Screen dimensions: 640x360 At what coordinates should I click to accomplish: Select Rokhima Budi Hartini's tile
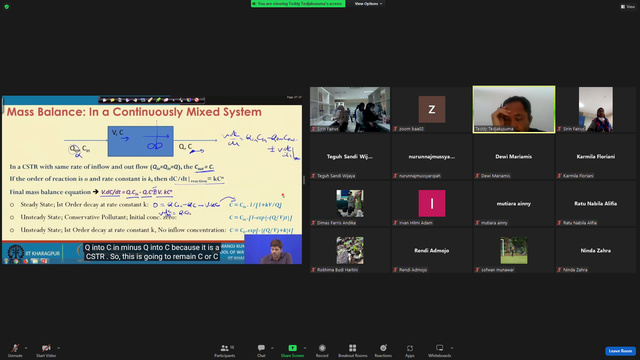(x=350, y=250)
